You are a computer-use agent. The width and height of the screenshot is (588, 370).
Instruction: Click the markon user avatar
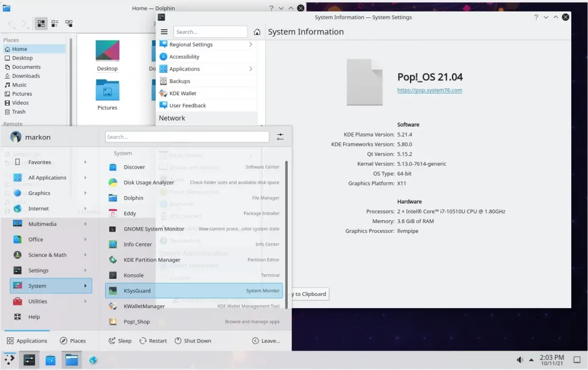tap(16, 137)
